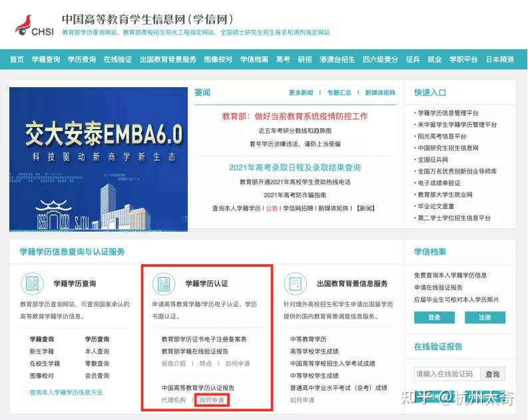Click 本人查询 under 学历查询
Screen dimensions: 528x420
pyautogui.click(x=97, y=351)
